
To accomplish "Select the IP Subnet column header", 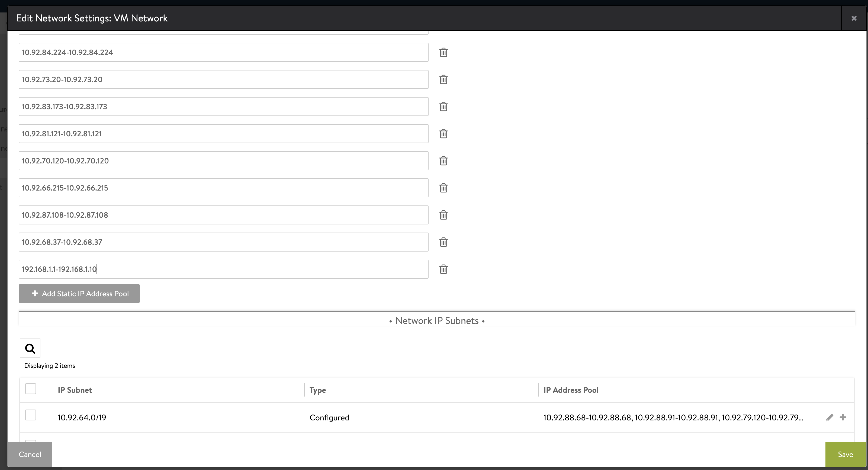I will pos(74,389).
